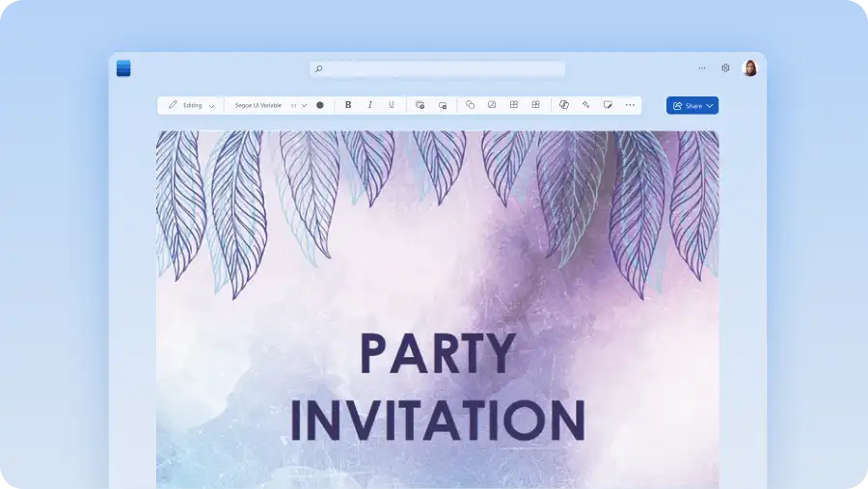The image size is (868, 489).
Task: Open the Editing mode dropdown
Action: pos(191,105)
